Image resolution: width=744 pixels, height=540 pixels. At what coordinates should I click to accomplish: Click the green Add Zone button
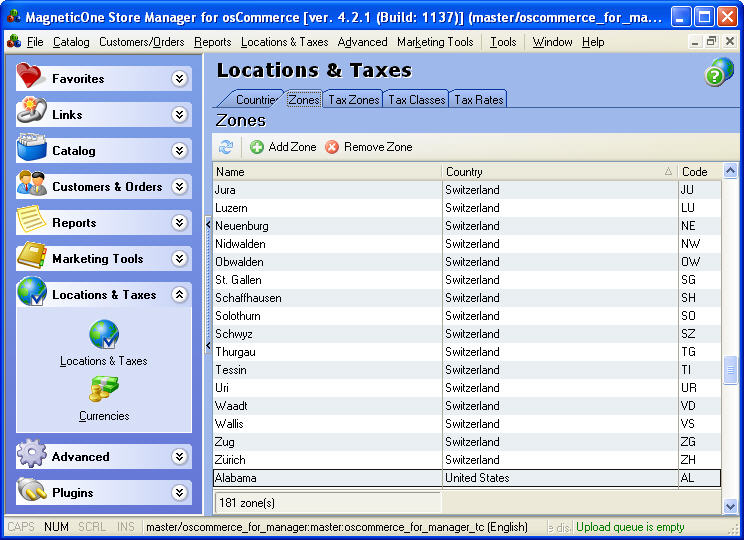click(283, 147)
